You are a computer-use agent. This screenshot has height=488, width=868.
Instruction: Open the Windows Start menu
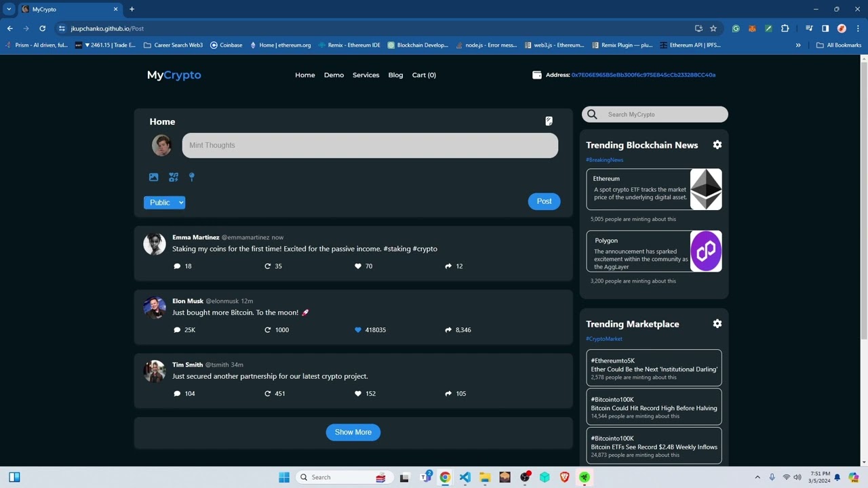[284, 477]
